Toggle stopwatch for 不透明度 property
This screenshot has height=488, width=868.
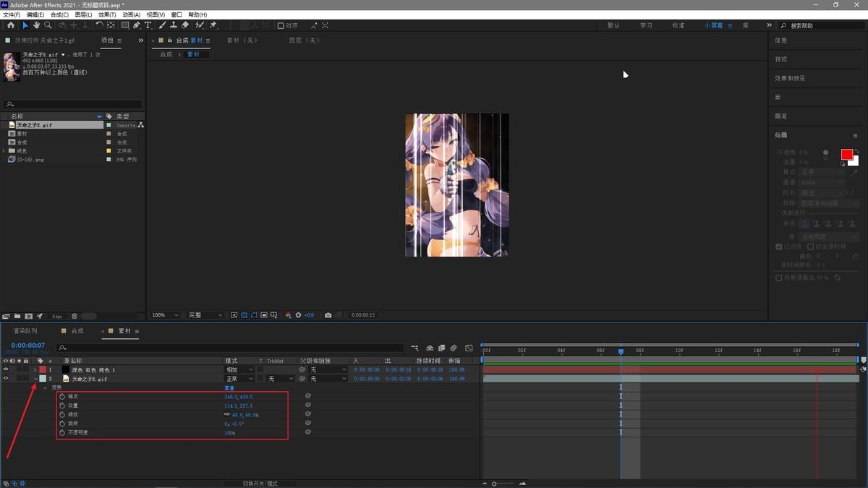click(x=62, y=432)
